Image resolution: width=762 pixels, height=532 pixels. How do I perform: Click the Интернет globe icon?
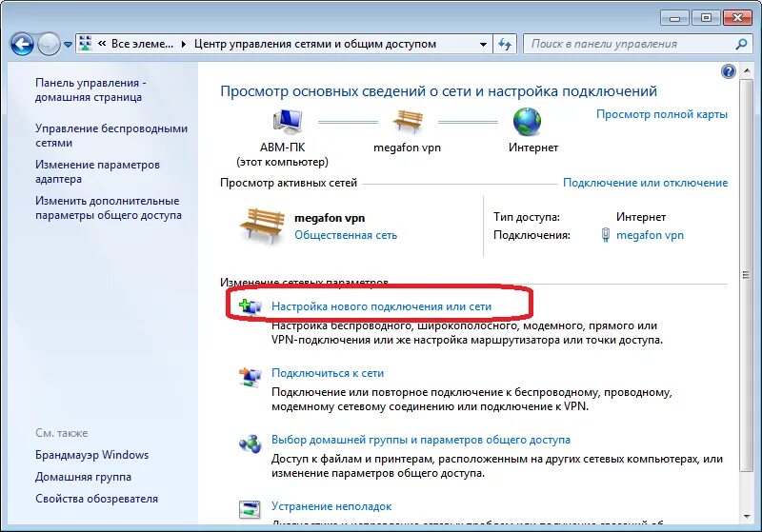(x=528, y=122)
